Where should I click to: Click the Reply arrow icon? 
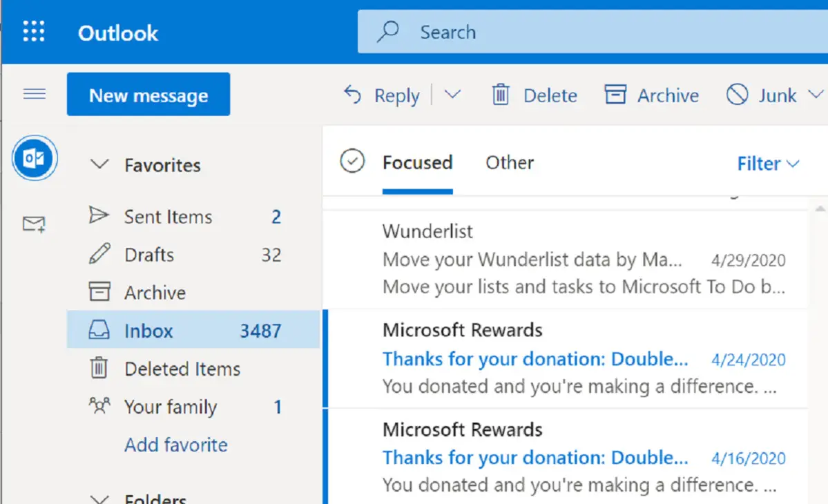pos(352,95)
